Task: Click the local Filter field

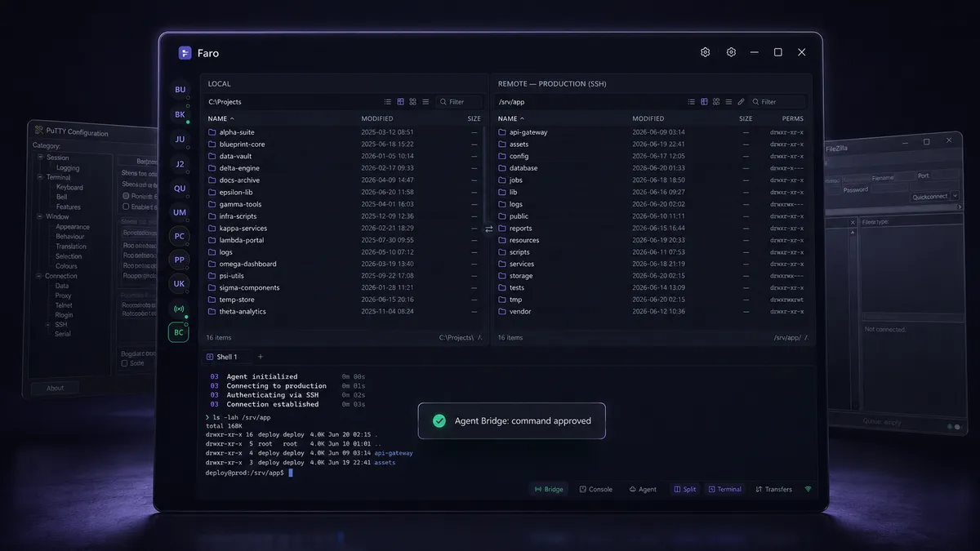Action: pyautogui.click(x=460, y=102)
